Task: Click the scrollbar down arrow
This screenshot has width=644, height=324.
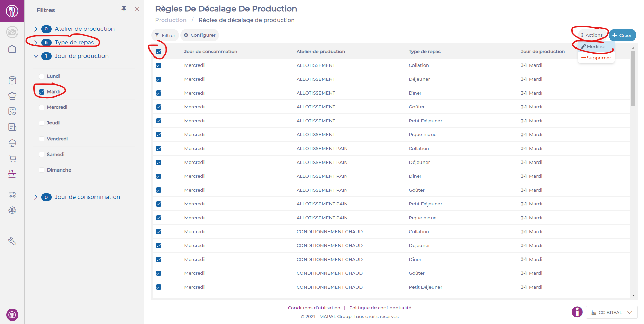Action: coord(633,295)
